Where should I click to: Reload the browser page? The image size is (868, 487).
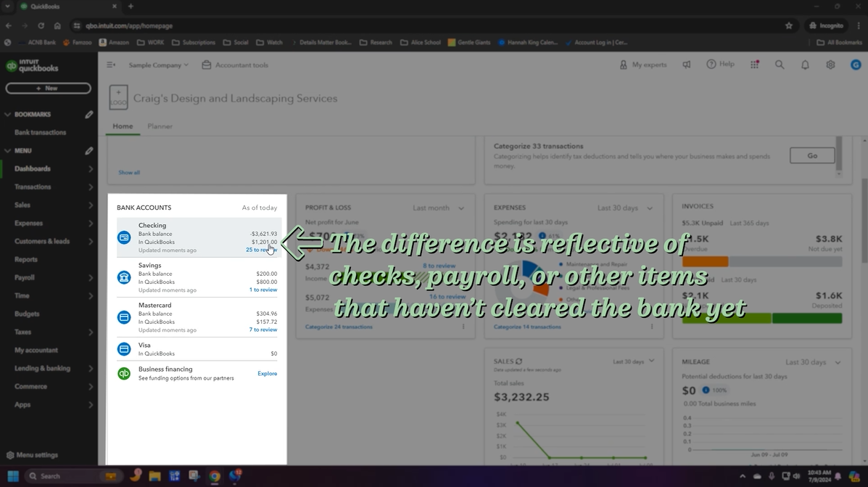pos(41,25)
